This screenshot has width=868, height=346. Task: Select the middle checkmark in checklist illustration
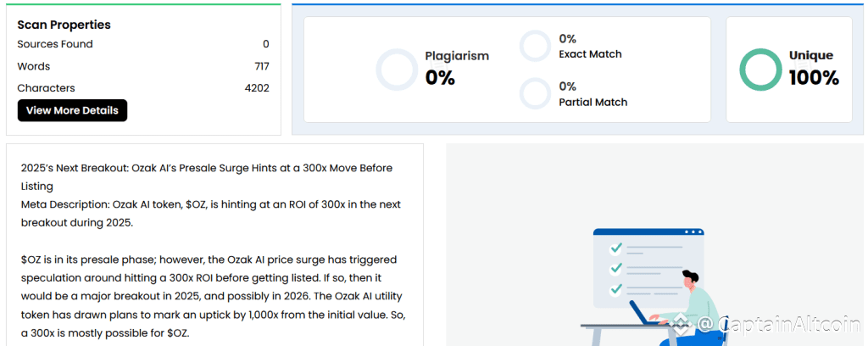tap(616, 269)
